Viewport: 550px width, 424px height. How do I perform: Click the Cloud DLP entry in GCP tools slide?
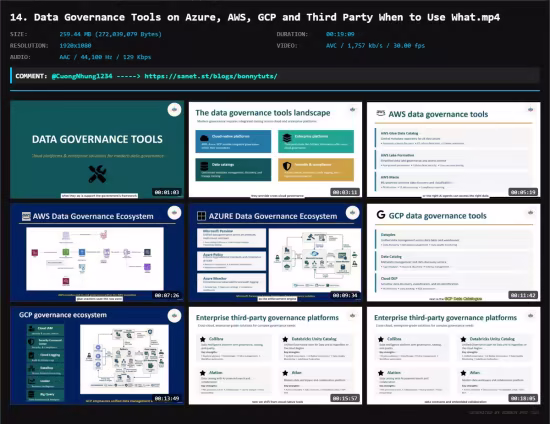pyautogui.click(x=452, y=283)
